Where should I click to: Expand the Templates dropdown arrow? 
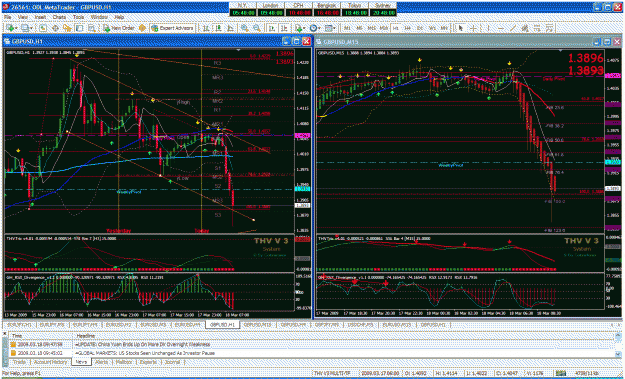[334, 28]
